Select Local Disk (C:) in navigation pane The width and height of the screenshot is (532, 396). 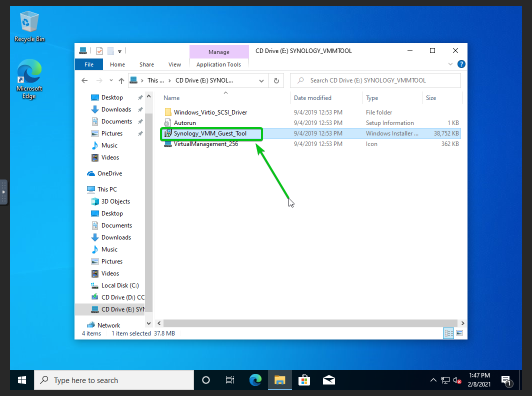point(120,285)
